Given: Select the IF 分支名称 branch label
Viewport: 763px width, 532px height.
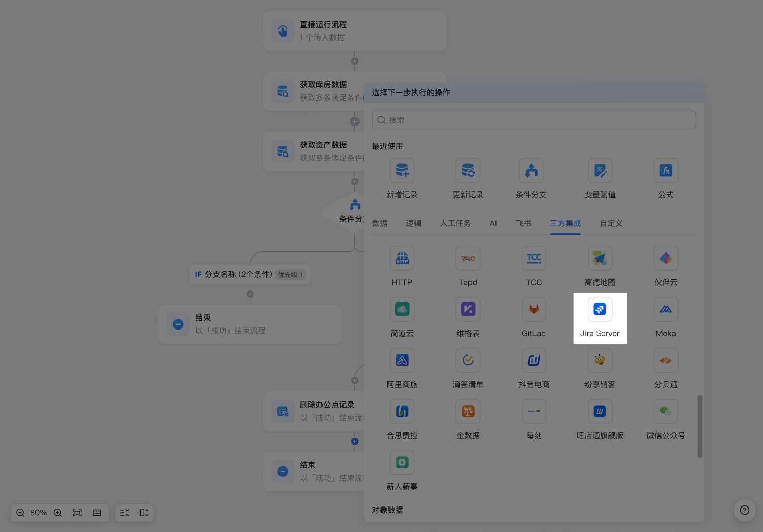Looking at the screenshot, I should pyautogui.click(x=249, y=274).
